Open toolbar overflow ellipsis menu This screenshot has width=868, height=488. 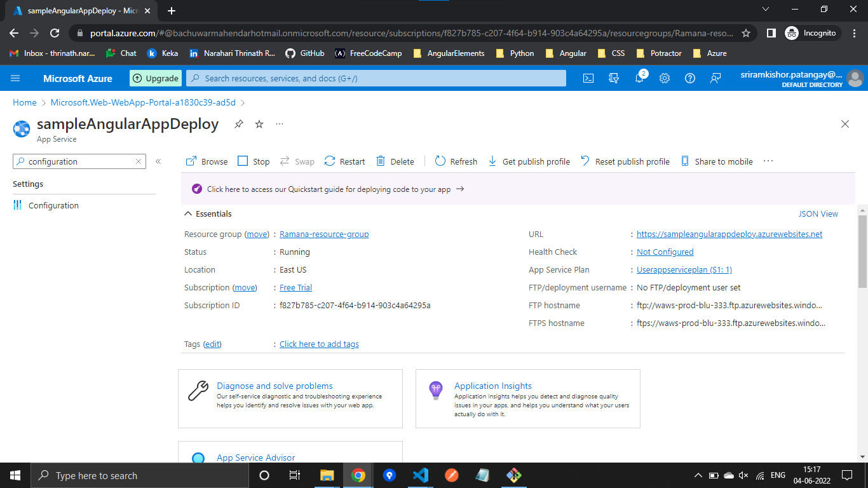click(x=768, y=161)
